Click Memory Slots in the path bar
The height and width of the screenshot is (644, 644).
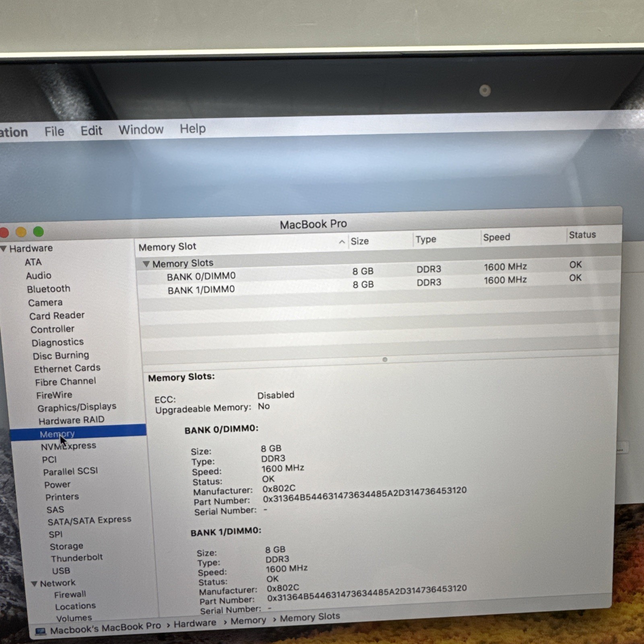coord(310,617)
